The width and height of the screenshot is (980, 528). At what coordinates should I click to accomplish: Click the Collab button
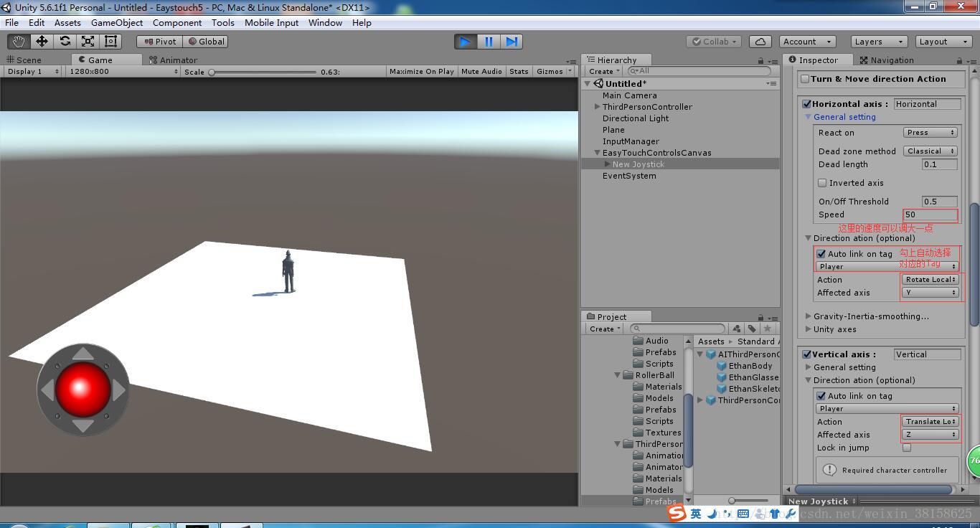pyautogui.click(x=713, y=42)
